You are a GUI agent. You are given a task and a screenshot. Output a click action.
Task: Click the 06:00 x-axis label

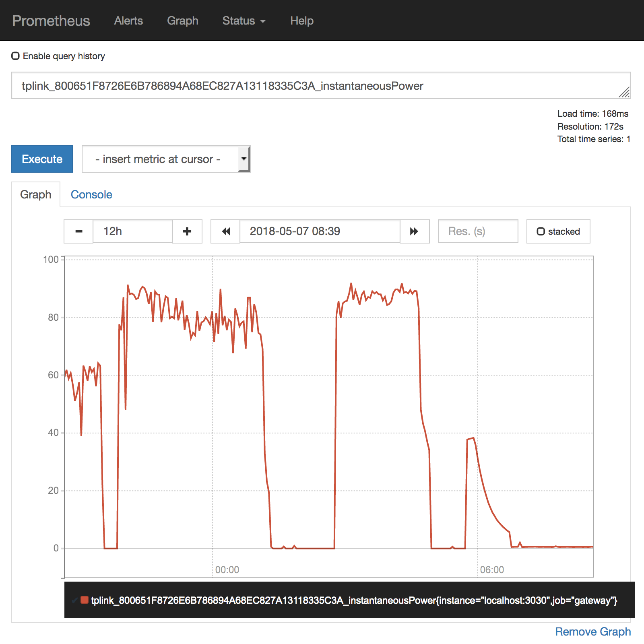point(492,570)
